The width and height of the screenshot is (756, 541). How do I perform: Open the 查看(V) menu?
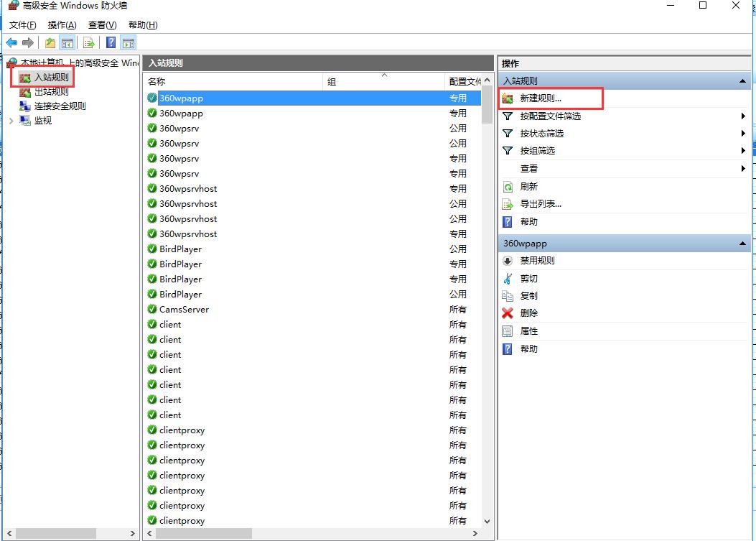102,25
